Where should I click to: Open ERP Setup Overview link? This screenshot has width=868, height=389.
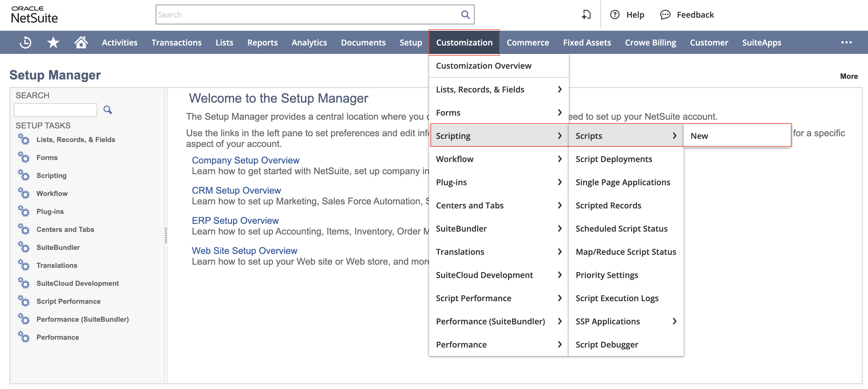coord(235,220)
